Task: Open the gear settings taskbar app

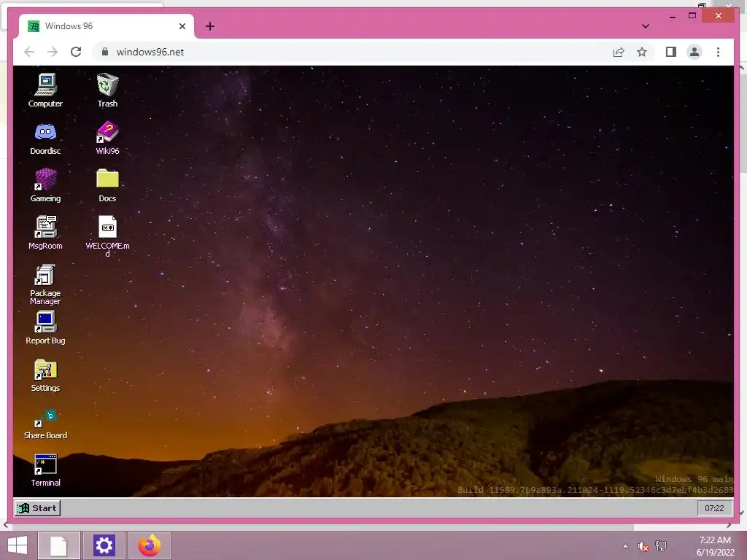Action: 104,545
